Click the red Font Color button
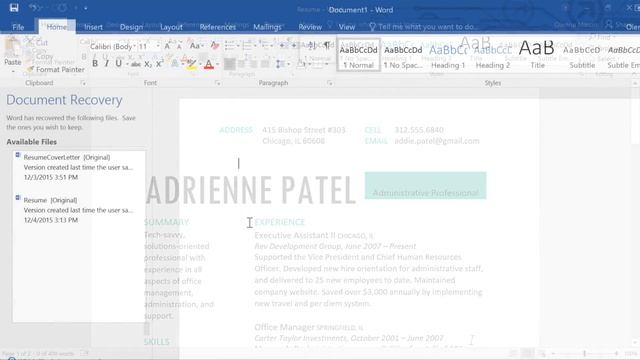This screenshot has height=360, width=640. [x=209, y=64]
